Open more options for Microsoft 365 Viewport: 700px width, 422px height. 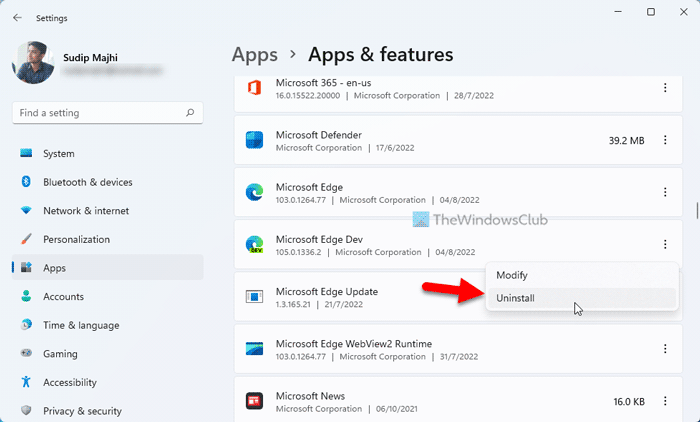pyautogui.click(x=665, y=88)
